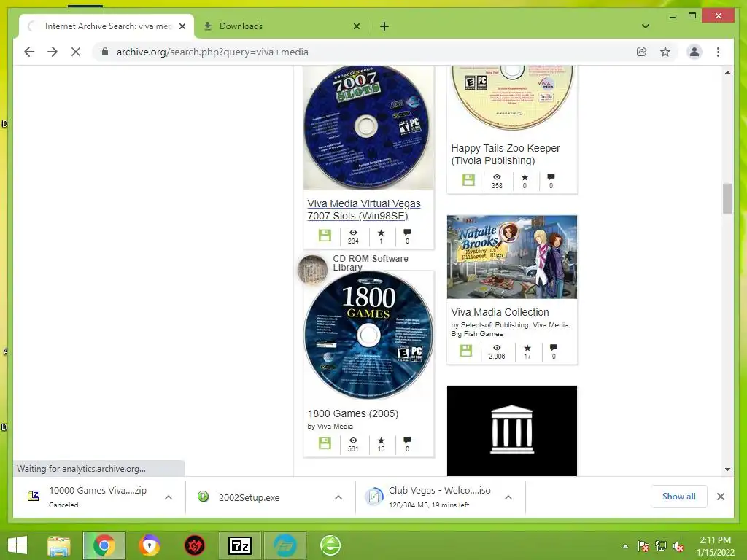Viewport: 747px width, 560px height.
Task: Click the reviews comment icon under 7007 Slots
Action: tap(407, 233)
